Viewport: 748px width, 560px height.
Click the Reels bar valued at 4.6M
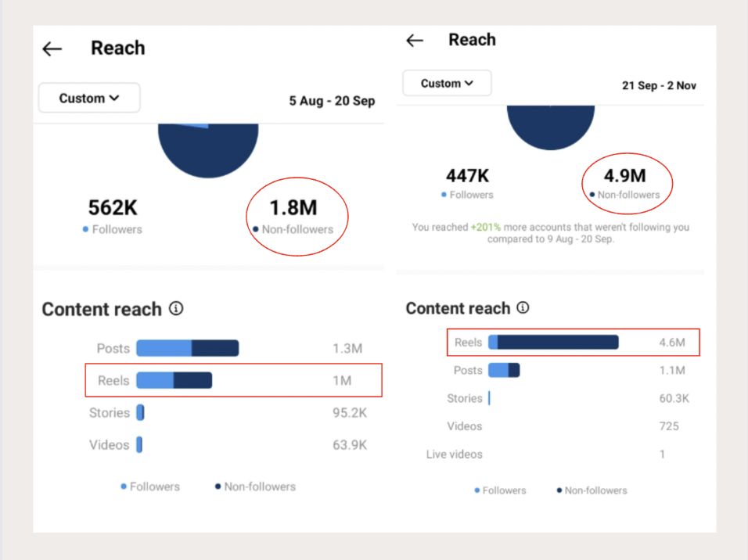pyautogui.click(x=553, y=342)
